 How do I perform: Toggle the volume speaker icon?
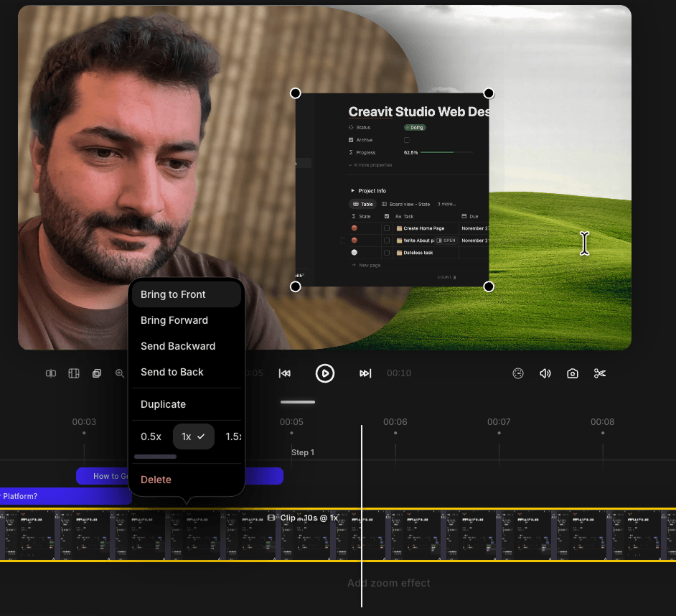[x=545, y=373]
